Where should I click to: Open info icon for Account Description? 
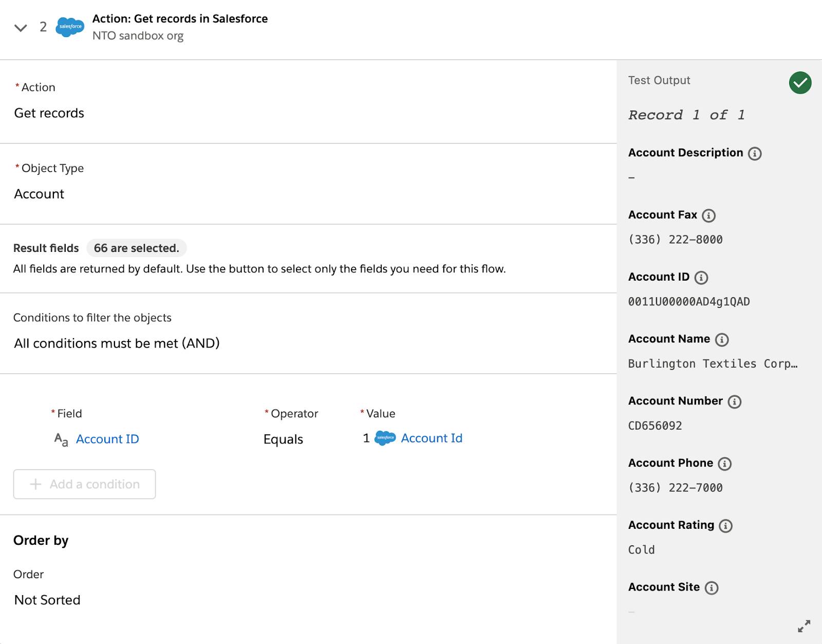coord(755,153)
